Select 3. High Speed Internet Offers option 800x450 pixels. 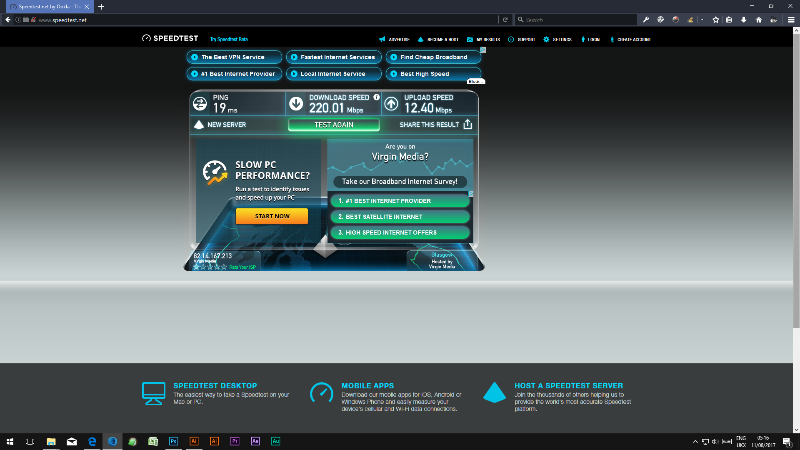(x=400, y=233)
